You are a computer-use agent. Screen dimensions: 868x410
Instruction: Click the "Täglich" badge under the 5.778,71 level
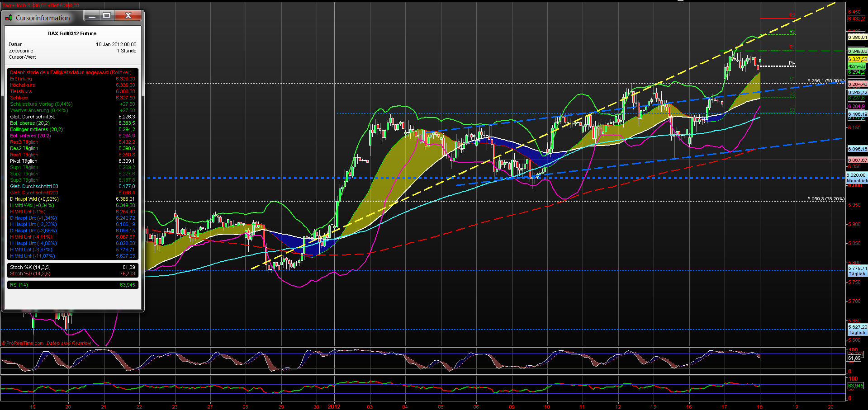tap(857, 273)
